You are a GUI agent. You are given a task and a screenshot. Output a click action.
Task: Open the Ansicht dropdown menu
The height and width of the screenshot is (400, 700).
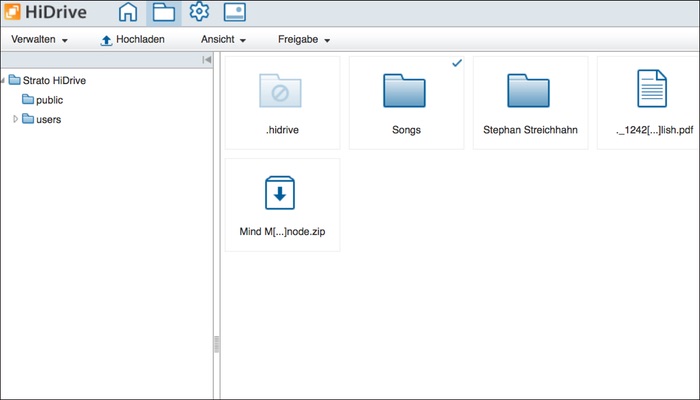coord(224,40)
